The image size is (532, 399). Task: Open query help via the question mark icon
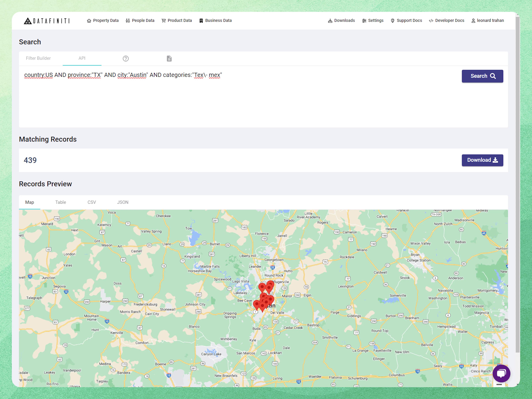(x=126, y=58)
